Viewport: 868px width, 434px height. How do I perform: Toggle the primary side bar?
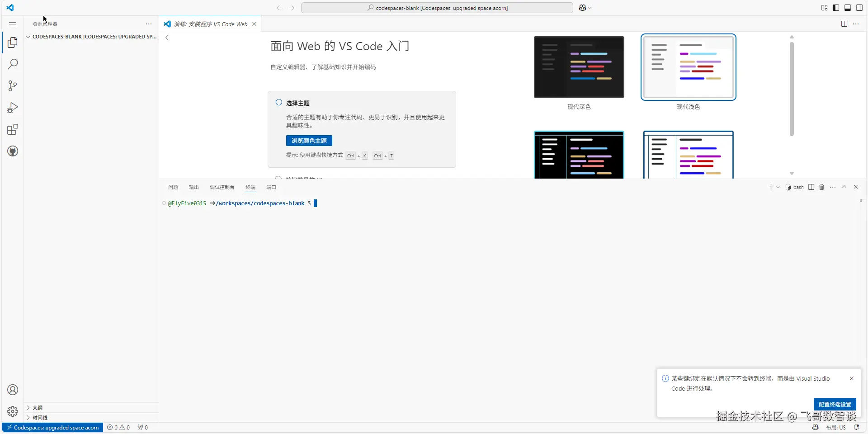coord(836,8)
